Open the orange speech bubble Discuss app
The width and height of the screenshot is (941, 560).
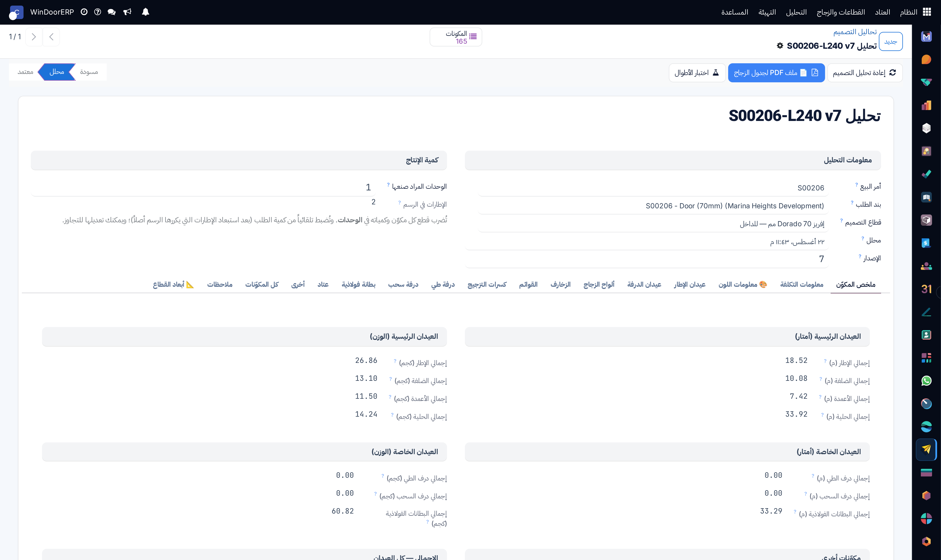pyautogui.click(x=926, y=60)
